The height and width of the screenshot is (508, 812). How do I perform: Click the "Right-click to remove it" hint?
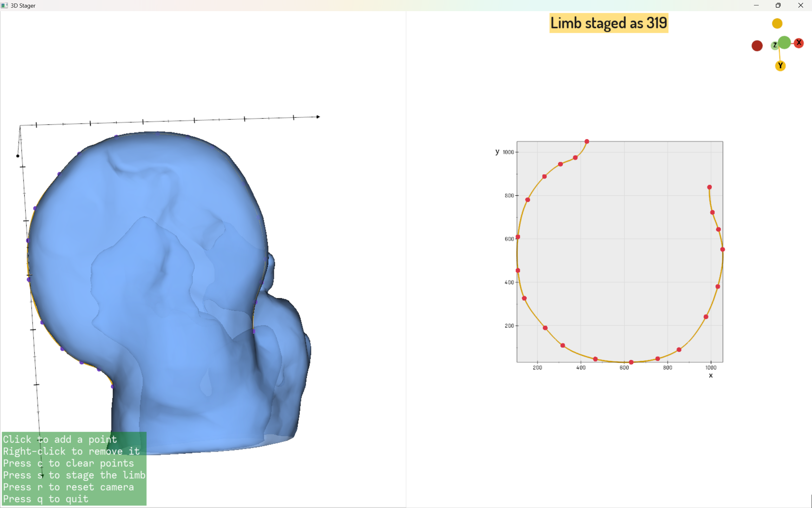pos(72,451)
